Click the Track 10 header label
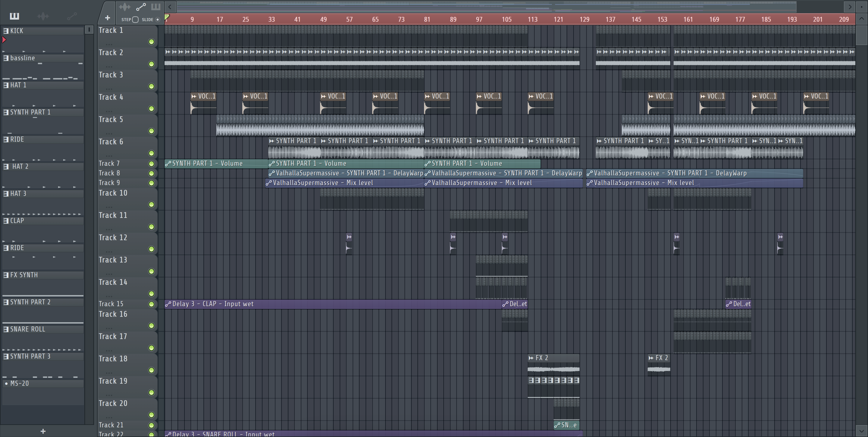The height and width of the screenshot is (437, 868). click(x=113, y=193)
